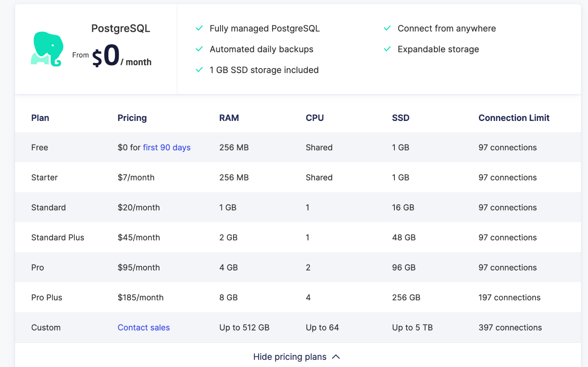Viewport: 588px width, 367px height.
Task: Click the CPU column header
Action: coord(315,118)
